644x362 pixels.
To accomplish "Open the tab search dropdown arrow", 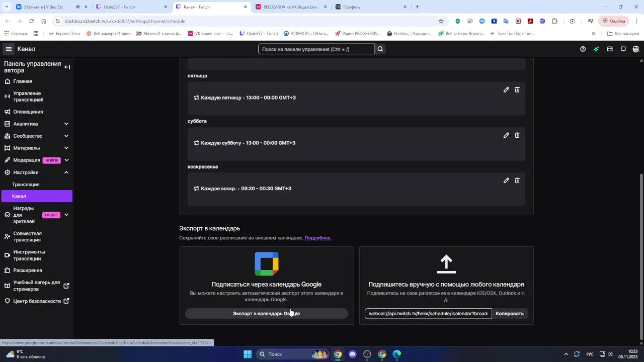I will pos(7,7).
